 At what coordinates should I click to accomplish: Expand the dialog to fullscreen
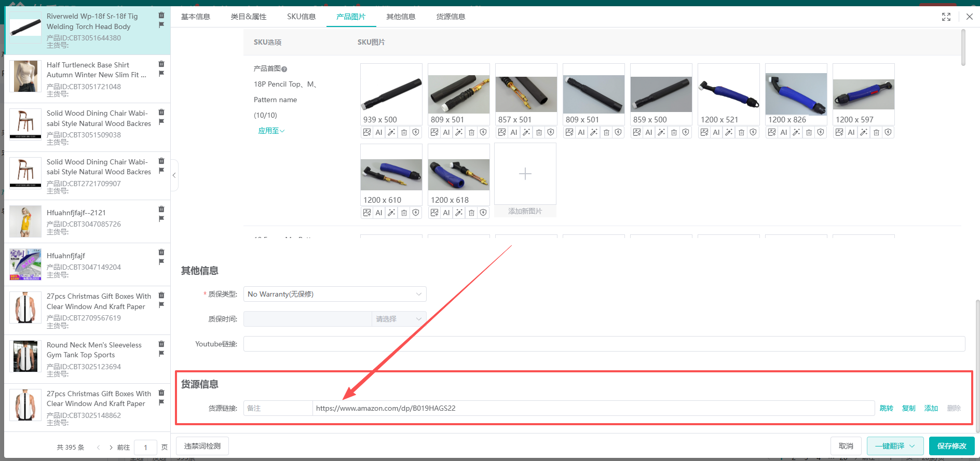(x=946, y=17)
